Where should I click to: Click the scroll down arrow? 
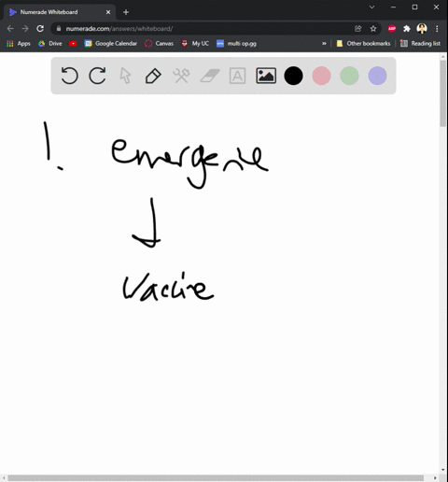pos(443,470)
